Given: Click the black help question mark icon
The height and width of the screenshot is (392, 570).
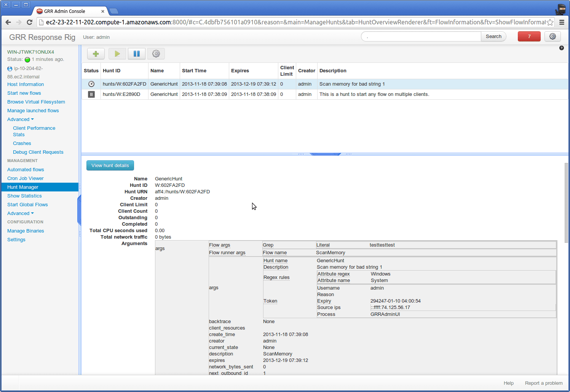Looking at the screenshot, I should tap(561, 48).
